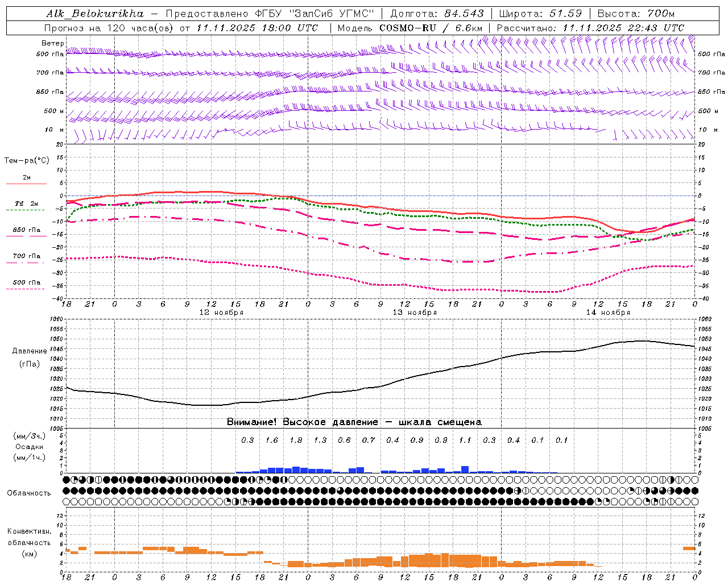Click the 1.6 precipitation value
Screen dimensions: 728x582
272,440
